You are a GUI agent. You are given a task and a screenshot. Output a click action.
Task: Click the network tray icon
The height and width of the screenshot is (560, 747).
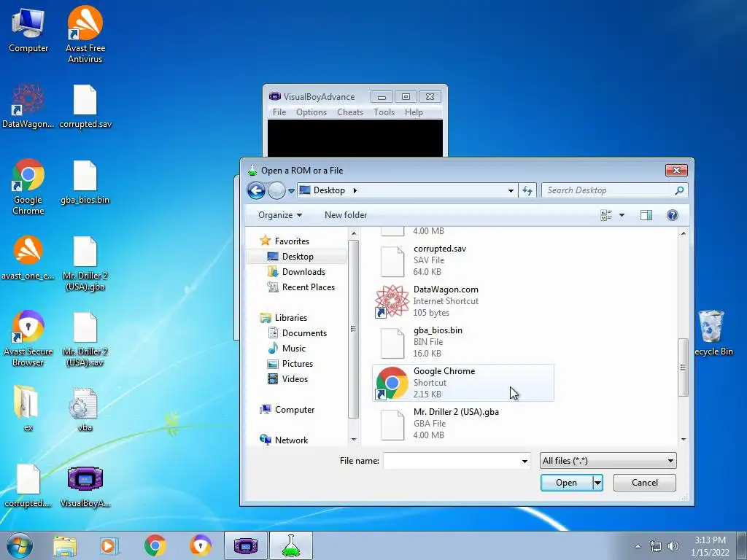tap(656, 546)
